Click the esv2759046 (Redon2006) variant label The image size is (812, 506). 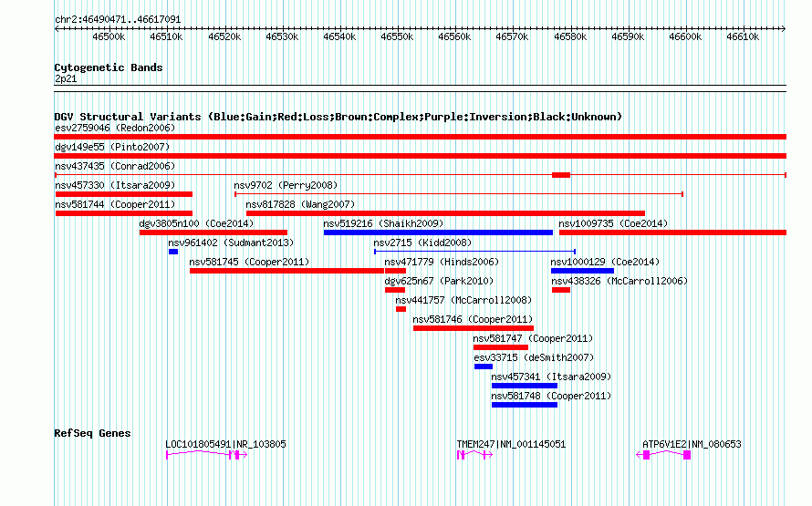click(115, 128)
